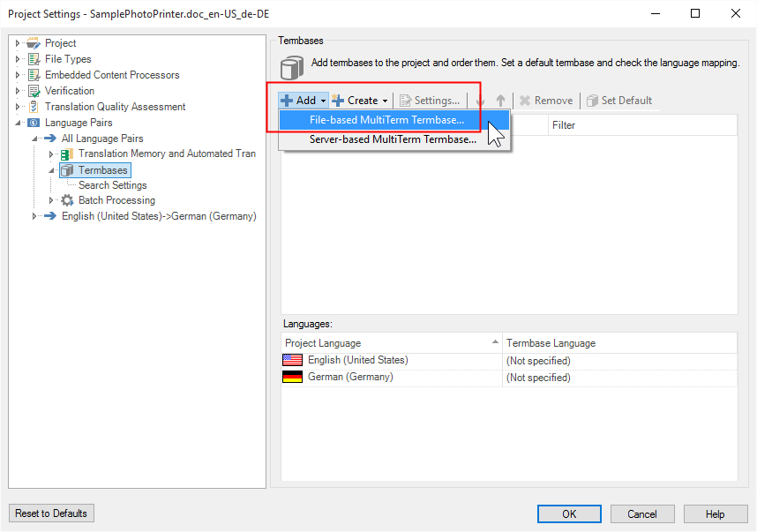This screenshot has height=532, width=757.
Task: Click the move termbase up arrow
Action: tap(501, 101)
